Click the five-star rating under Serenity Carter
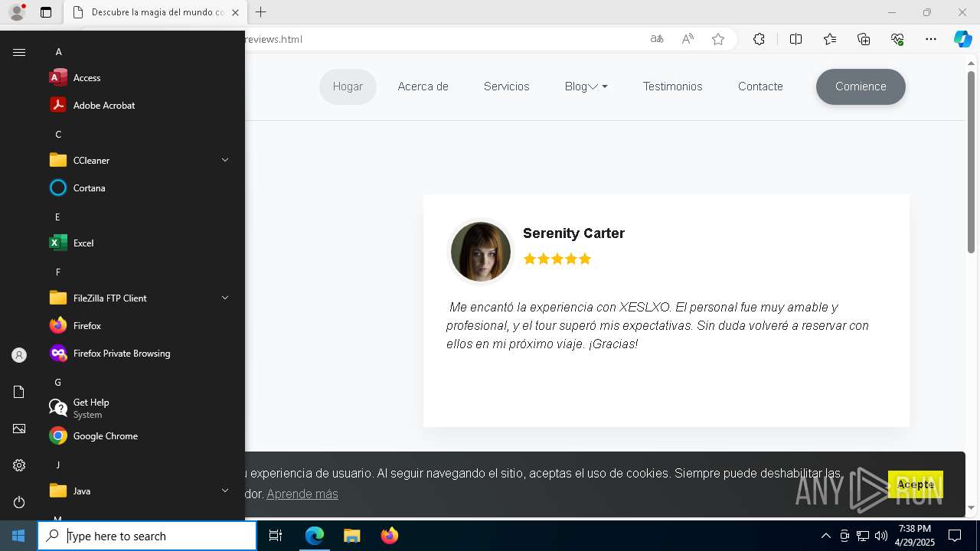The width and height of the screenshot is (980, 551). pos(557,259)
